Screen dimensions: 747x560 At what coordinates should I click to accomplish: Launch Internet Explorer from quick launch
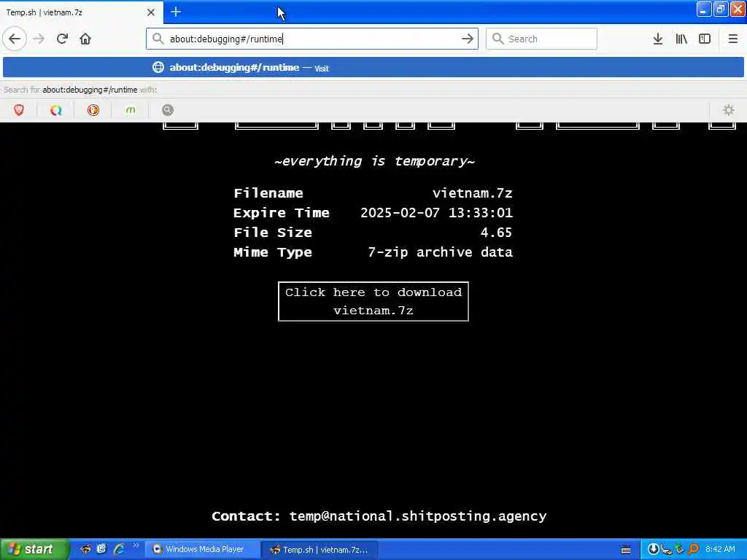pos(119,549)
